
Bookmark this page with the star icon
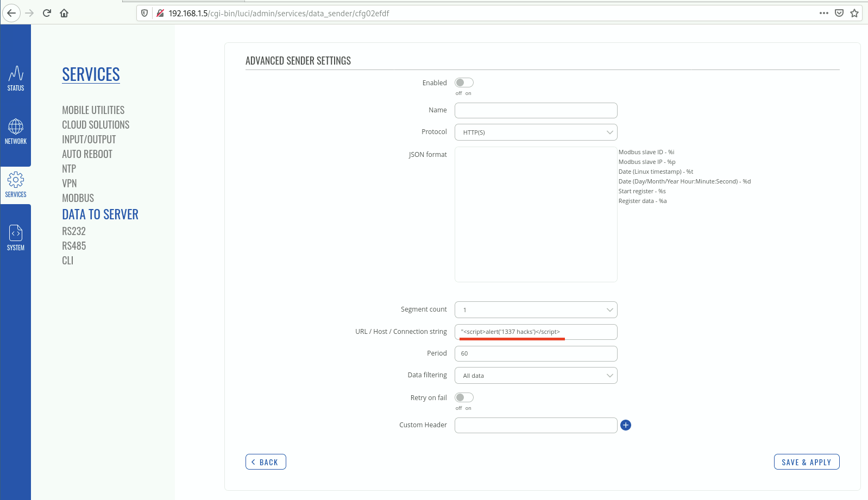(854, 13)
